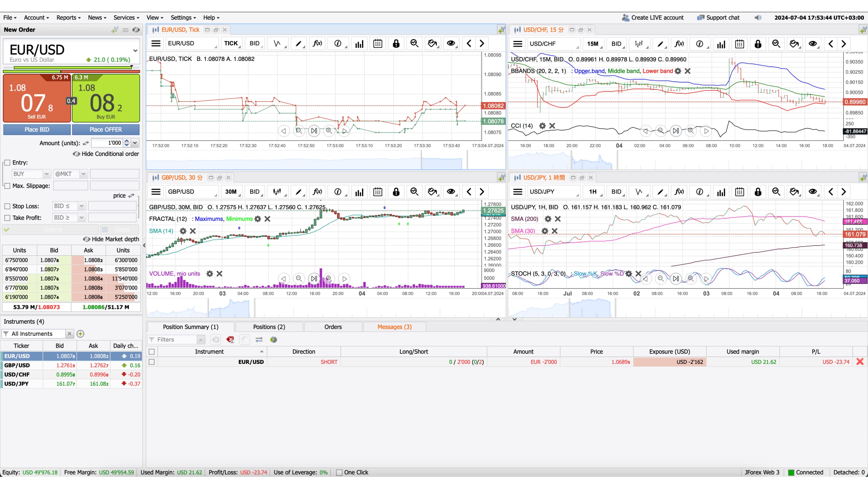Click the sound speaker icon in top bar
The height and width of the screenshot is (489, 868).
[x=757, y=17]
